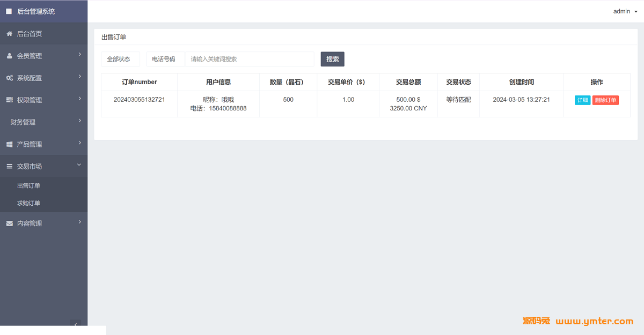Expand the 产品管理 chevron

coord(79,143)
